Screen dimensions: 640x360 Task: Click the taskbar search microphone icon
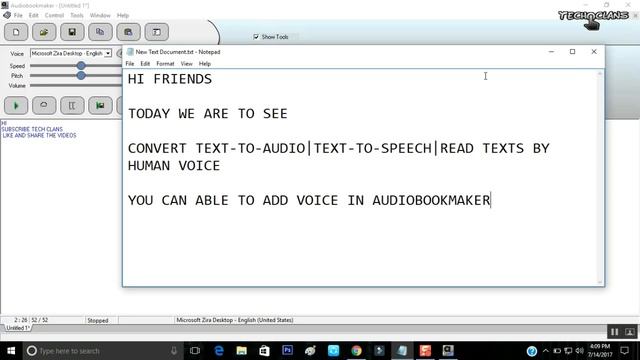coord(174,351)
